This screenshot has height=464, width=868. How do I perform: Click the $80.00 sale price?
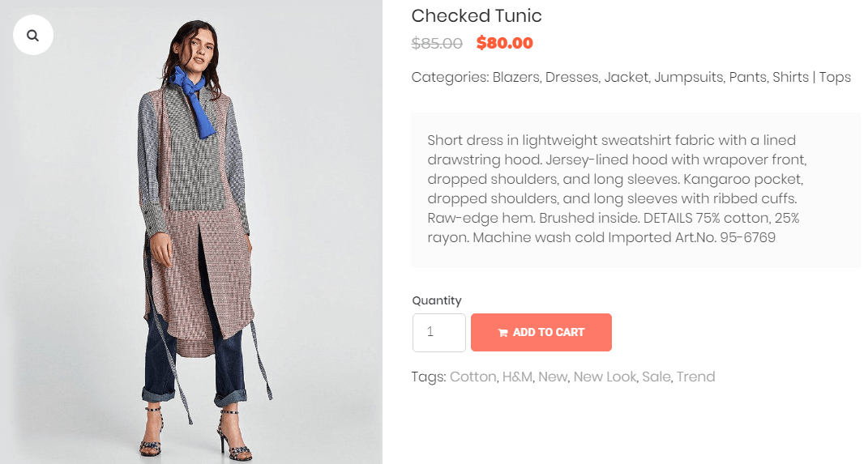(x=504, y=43)
